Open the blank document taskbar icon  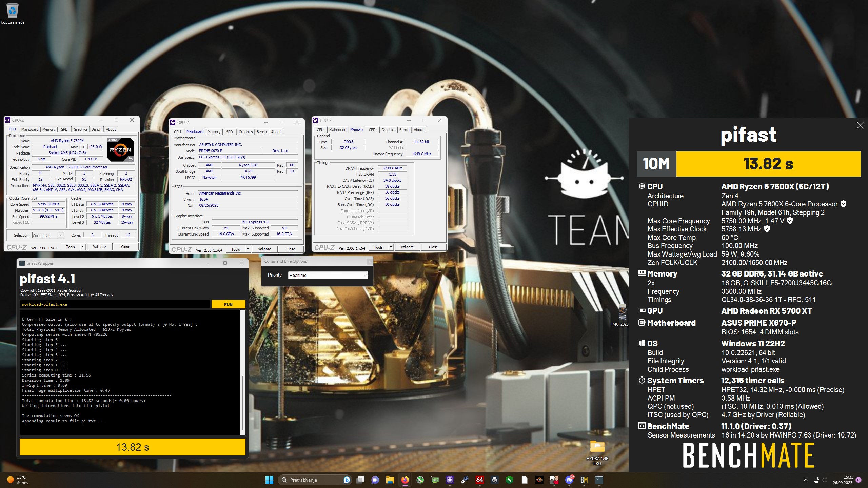click(x=525, y=480)
